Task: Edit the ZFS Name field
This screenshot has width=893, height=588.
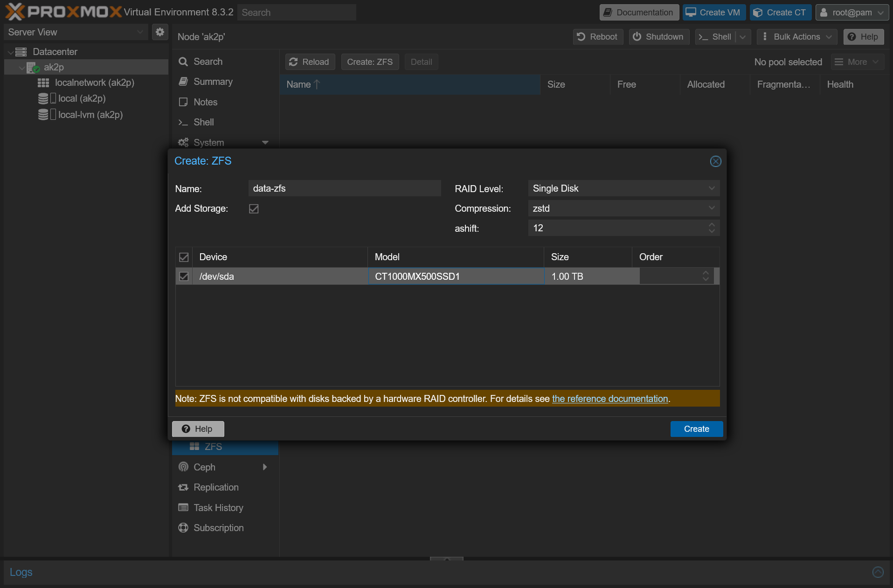Action: (x=344, y=188)
